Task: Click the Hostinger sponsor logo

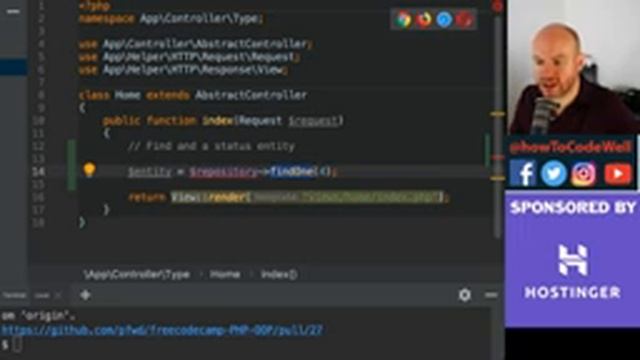Action: (572, 271)
